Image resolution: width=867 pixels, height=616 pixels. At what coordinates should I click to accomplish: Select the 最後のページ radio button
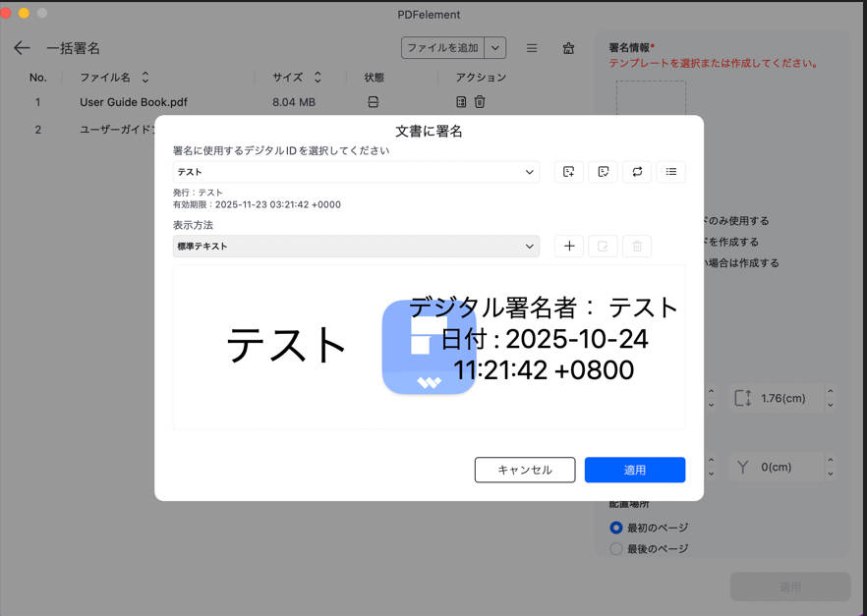tap(616, 549)
